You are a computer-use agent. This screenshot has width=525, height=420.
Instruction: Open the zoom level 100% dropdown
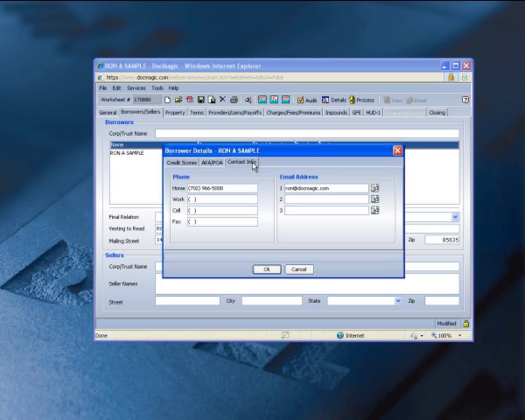[460, 336]
